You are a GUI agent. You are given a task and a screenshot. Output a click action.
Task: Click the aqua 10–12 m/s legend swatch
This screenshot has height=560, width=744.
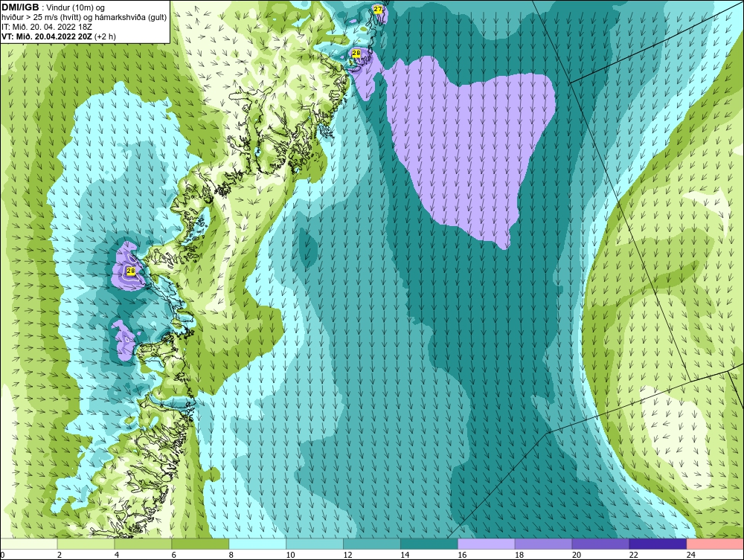315,544
